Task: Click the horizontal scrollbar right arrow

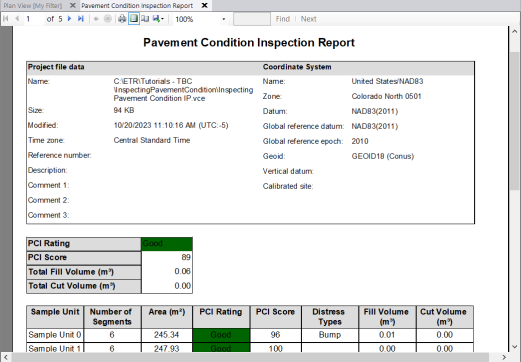Action: [504, 357]
